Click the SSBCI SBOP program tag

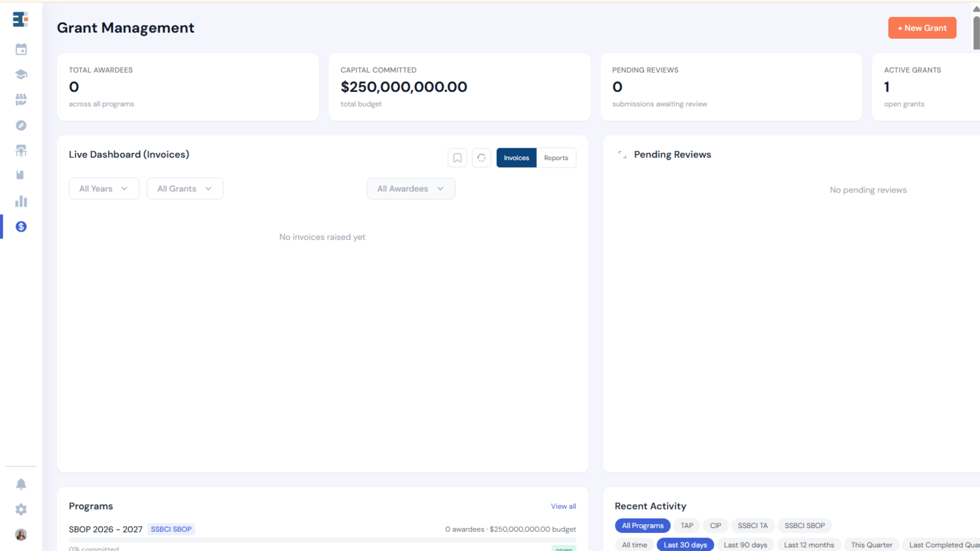click(171, 529)
